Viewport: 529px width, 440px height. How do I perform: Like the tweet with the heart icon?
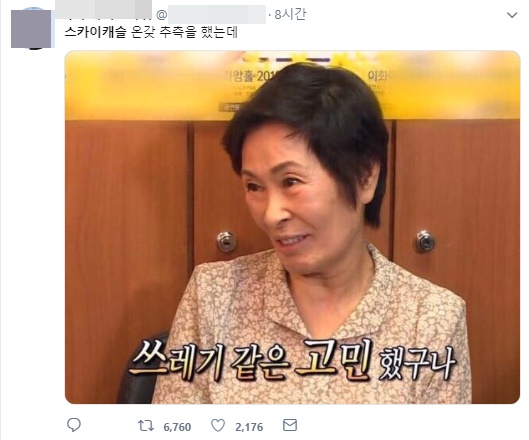pos(218,425)
